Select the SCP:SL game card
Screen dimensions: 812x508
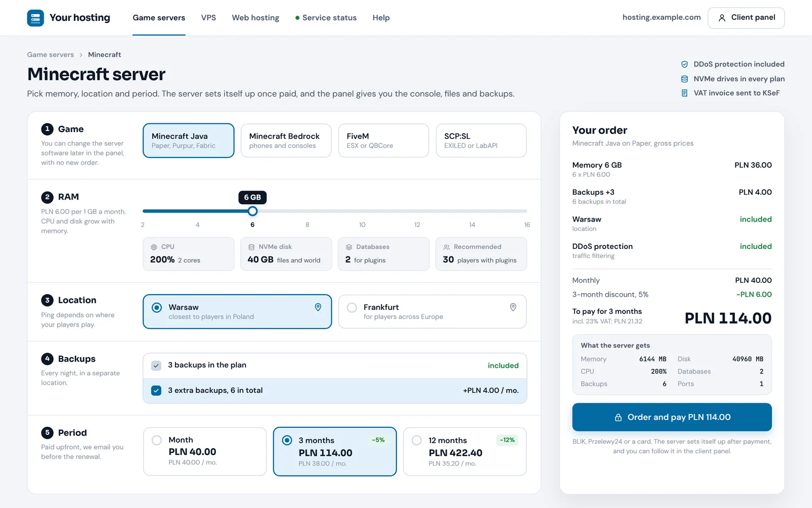(x=481, y=141)
